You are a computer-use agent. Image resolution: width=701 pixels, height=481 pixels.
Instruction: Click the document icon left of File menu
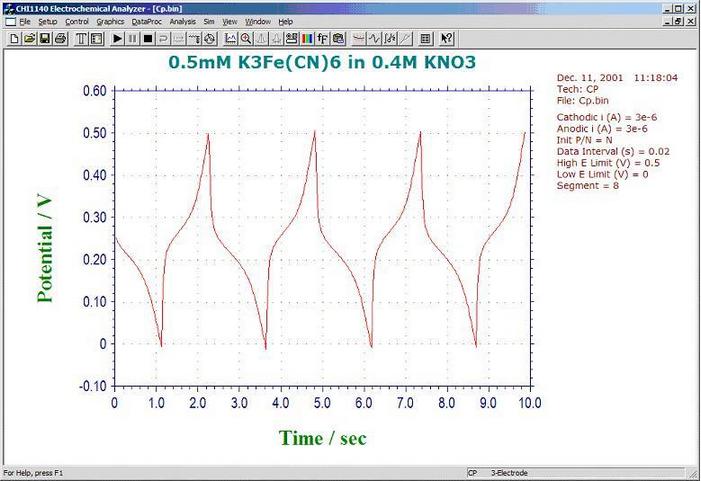(x=10, y=21)
